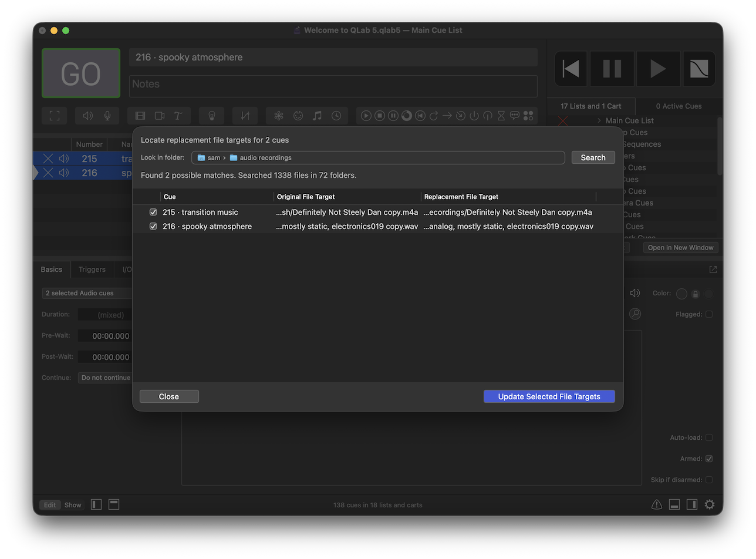Close the locate file targets dialog

point(169,396)
